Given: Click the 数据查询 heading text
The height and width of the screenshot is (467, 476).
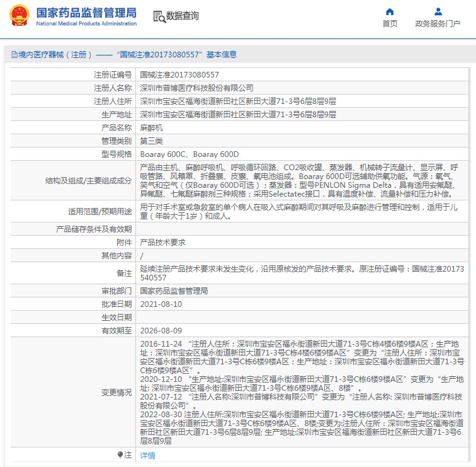Looking at the screenshot, I should (x=182, y=16).
